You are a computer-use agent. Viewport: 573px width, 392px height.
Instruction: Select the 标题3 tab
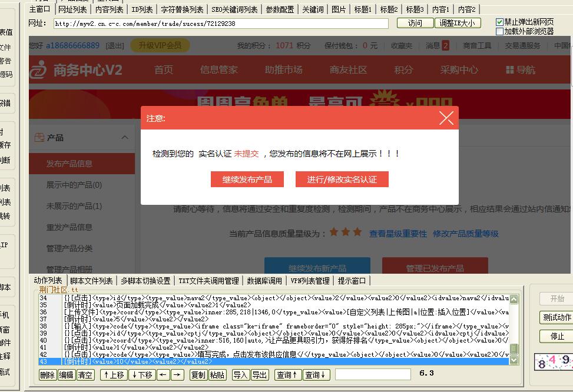coord(415,9)
